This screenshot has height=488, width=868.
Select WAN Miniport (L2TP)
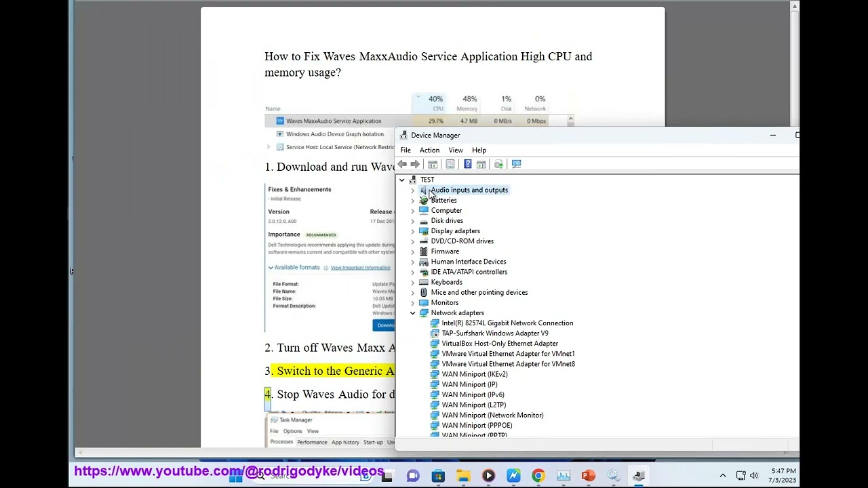click(x=473, y=405)
